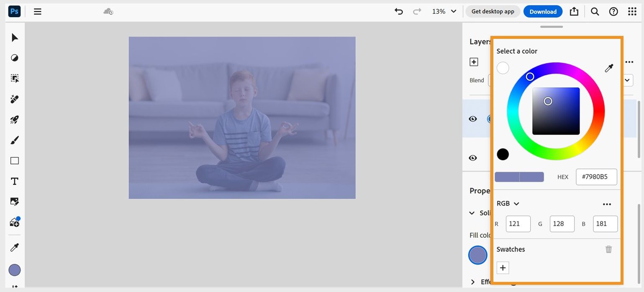Collapse the Solid fill properties section

point(472,213)
